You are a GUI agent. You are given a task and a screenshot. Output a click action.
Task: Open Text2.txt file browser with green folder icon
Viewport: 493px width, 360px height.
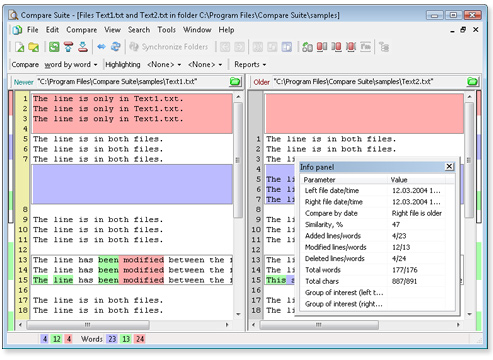[x=472, y=82]
